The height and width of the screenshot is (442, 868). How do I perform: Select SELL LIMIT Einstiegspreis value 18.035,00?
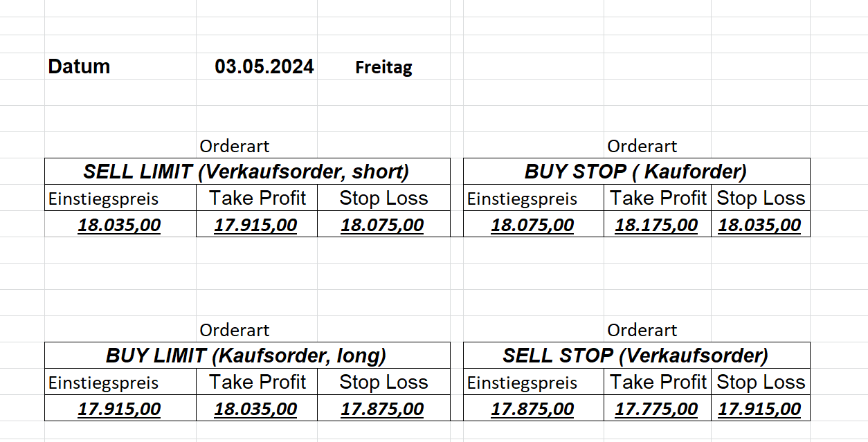[x=119, y=225]
